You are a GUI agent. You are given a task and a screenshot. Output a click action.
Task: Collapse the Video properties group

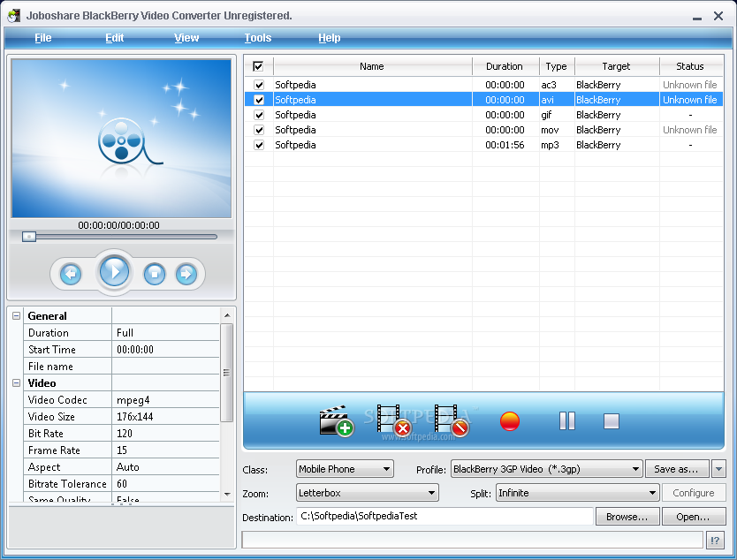coord(17,382)
